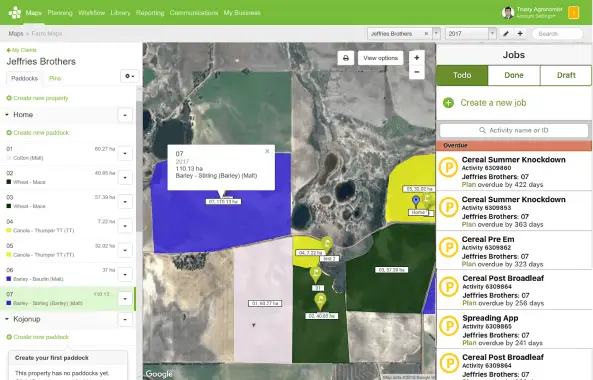
Task: Open the Planning menu
Action: 60,12
